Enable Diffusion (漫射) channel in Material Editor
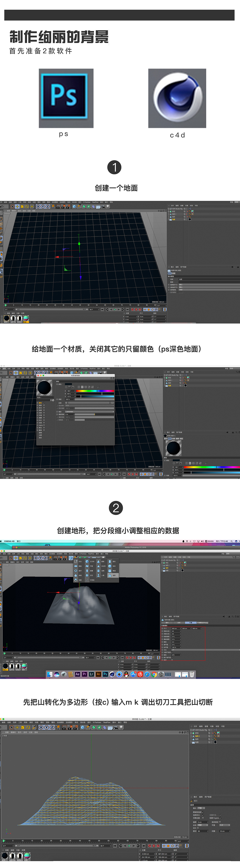This screenshot has width=240, height=868. (x=44, y=405)
